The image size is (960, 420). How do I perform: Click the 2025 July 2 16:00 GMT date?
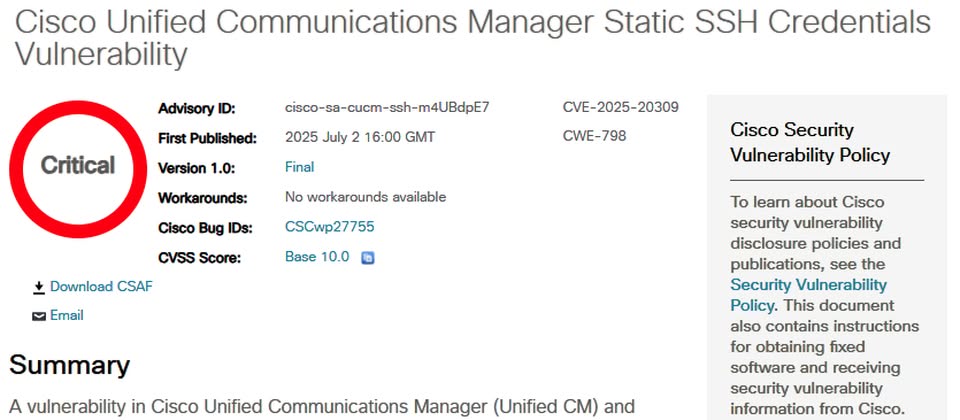pyautogui.click(x=360, y=137)
